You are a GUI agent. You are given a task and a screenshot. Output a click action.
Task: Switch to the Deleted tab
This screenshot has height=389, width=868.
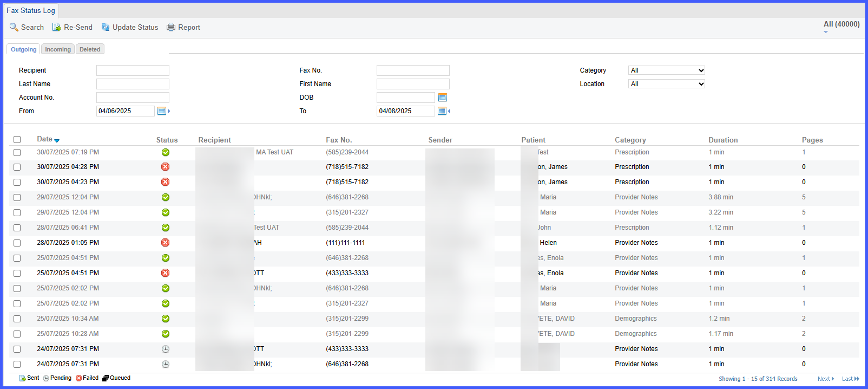click(x=90, y=49)
